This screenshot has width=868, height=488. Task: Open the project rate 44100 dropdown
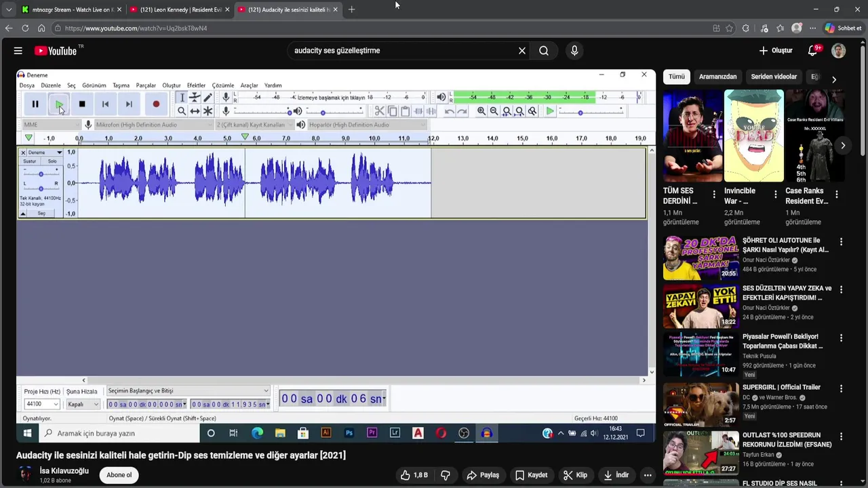[x=42, y=404]
